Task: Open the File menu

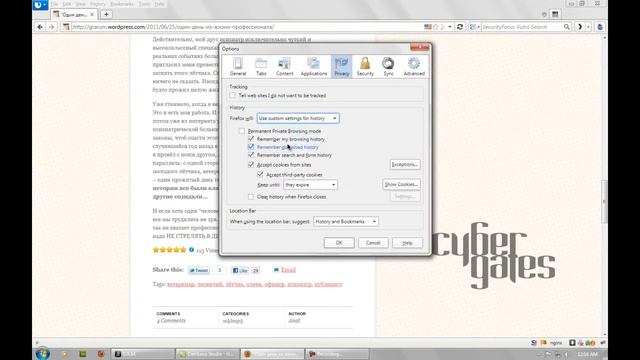Action: coord(55,4)
